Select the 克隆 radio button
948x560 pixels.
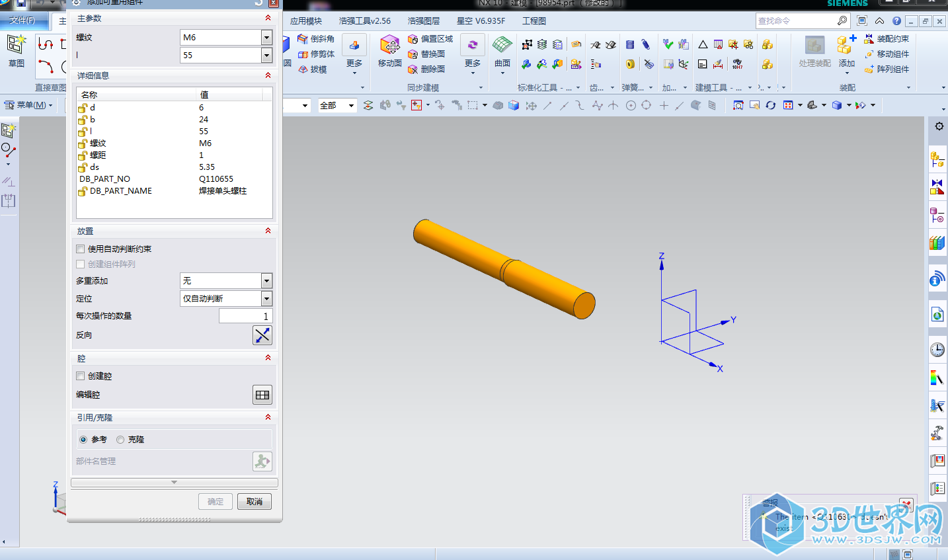tap(120, 440)
